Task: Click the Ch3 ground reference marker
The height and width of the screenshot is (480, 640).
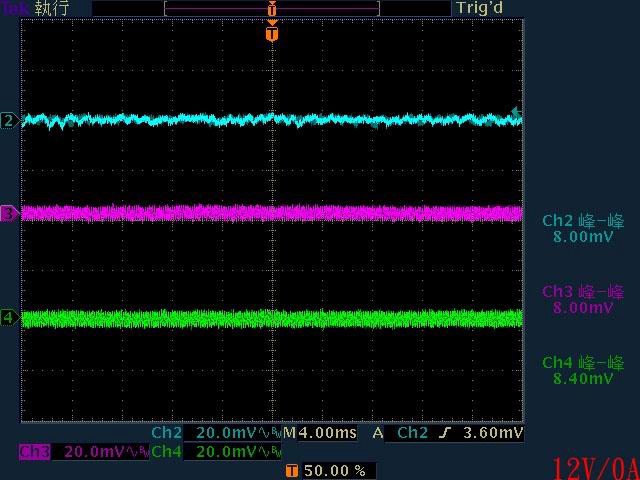Action: pos(9,213)
